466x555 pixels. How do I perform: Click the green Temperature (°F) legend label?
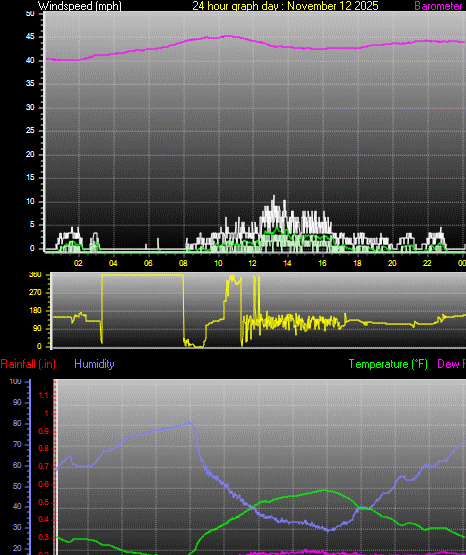[x=388, y=364]
